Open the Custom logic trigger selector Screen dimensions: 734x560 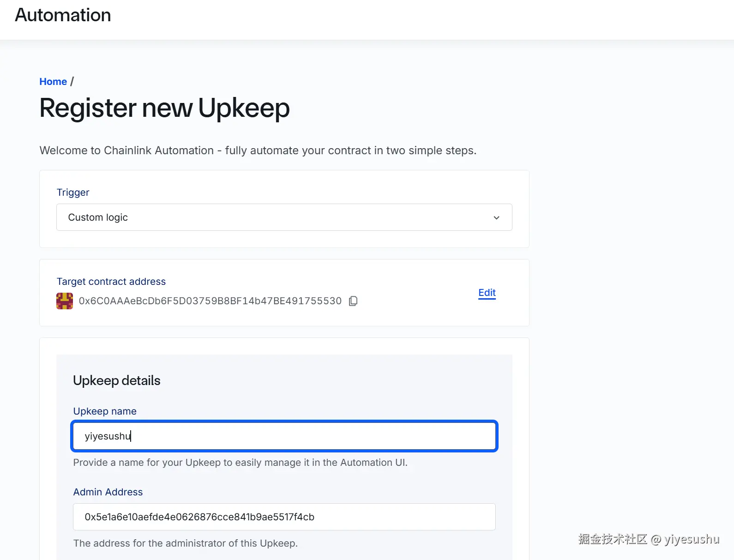point(284,217)
